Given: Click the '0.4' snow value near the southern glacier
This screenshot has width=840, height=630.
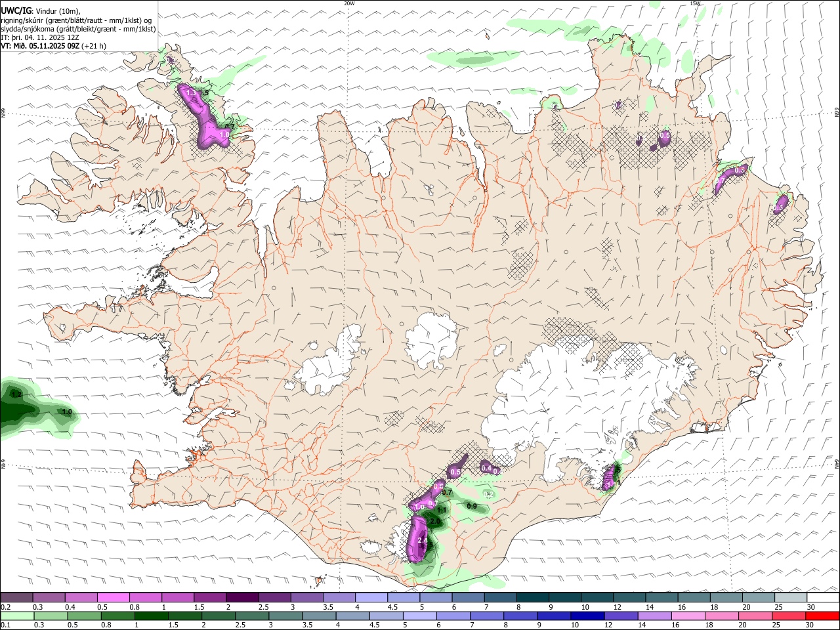Looking at the screenshot, I should [486, 468].
